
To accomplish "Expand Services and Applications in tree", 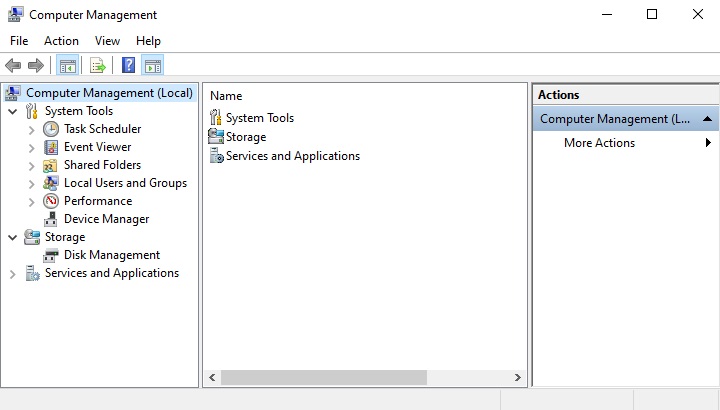I will (12, 273).
